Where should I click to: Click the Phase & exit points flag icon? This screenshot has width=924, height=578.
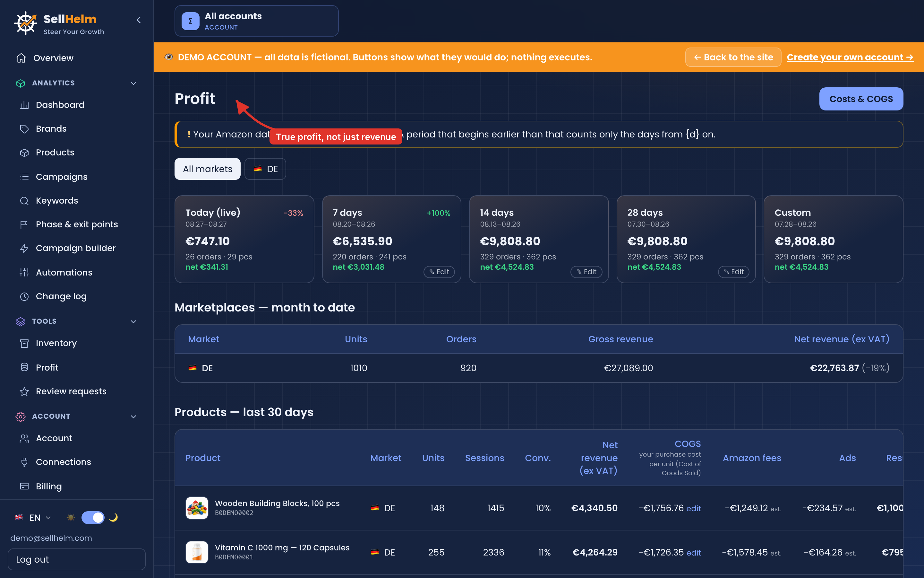(24, 224)
